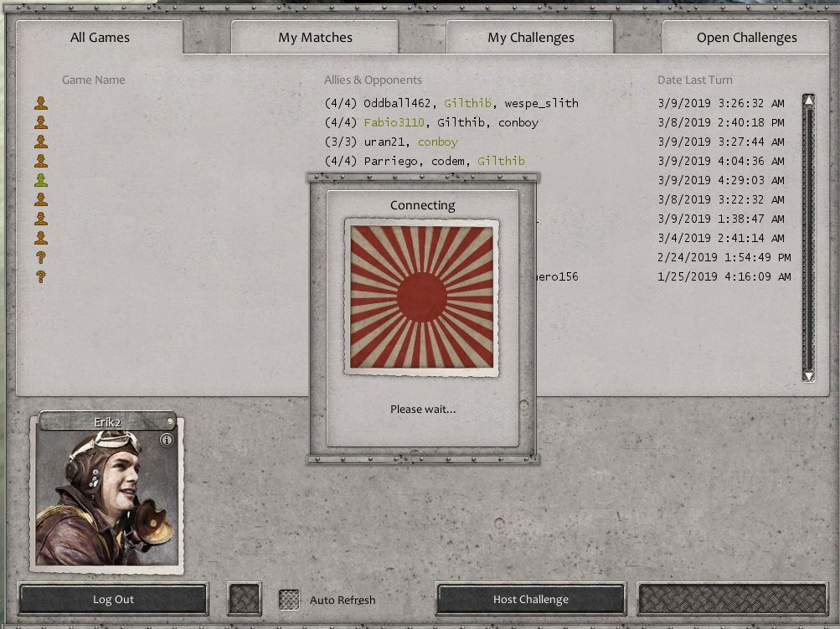Open the My Matches tab
Image resolution: width=840 pixels, height=629 pixels.
coord(315,37)
